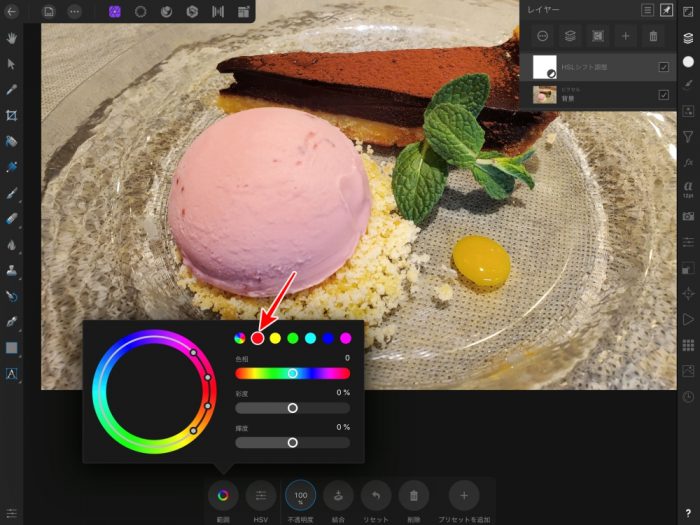Open the Colour studio white circle
The image size is (700, 525).
coord(688,62)
